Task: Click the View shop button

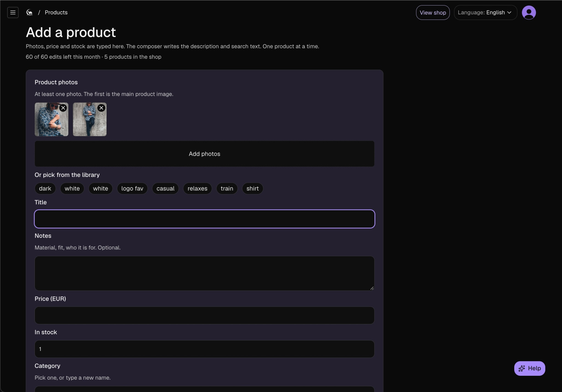Action: [x=432, y=12]
